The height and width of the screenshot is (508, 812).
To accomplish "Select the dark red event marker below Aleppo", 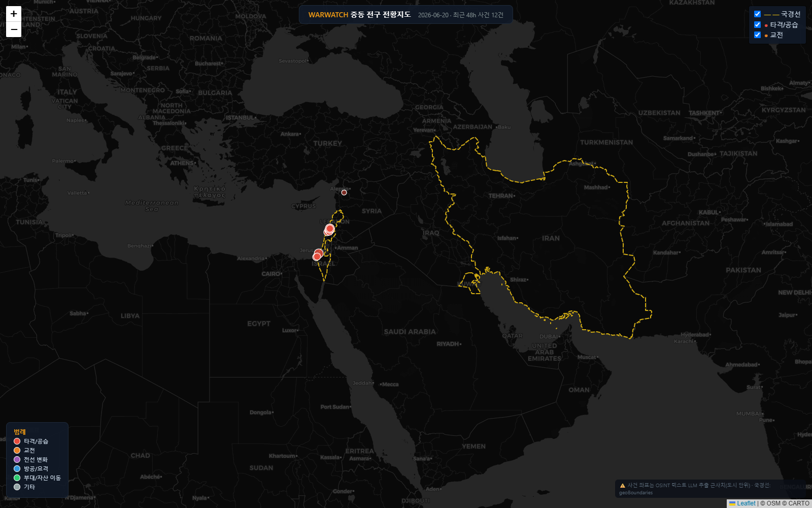I will point(344,193).
